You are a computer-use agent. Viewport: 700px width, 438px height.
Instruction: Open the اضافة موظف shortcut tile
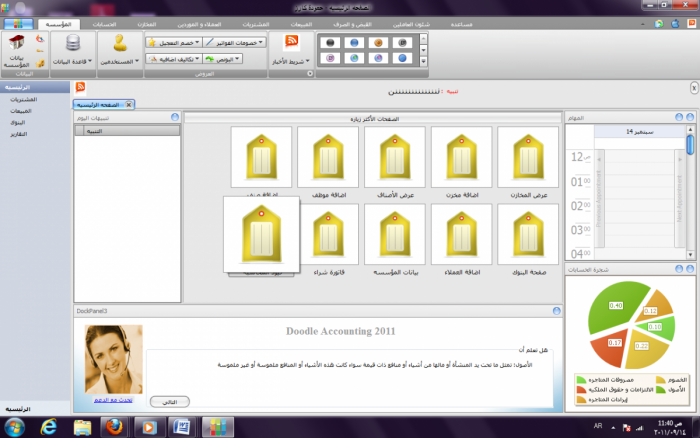pos(328,157)
